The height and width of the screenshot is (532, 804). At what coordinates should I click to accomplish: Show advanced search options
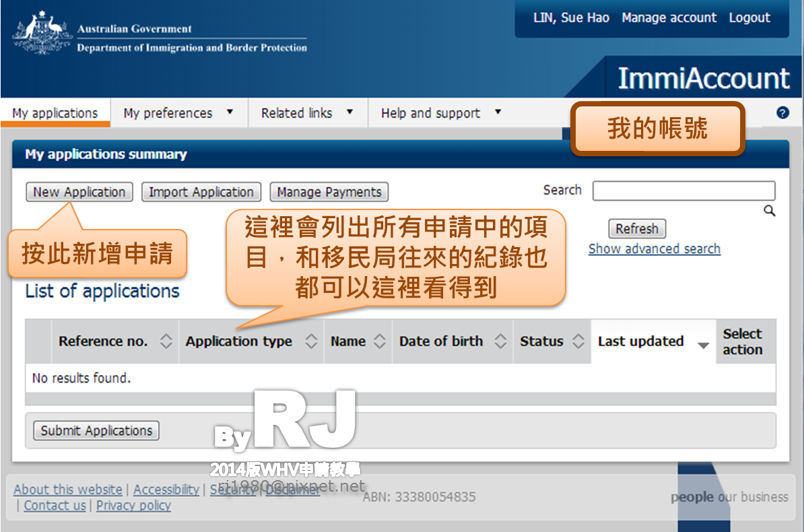pos(655,248)
